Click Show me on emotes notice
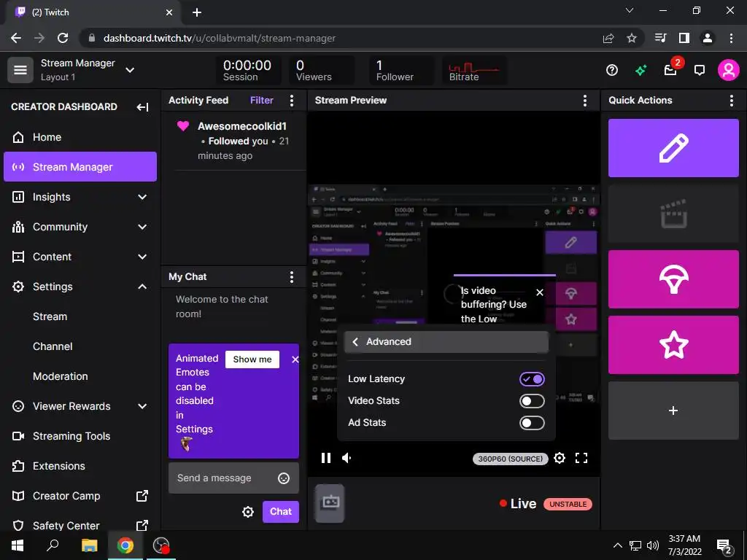 tap(252, 359)
